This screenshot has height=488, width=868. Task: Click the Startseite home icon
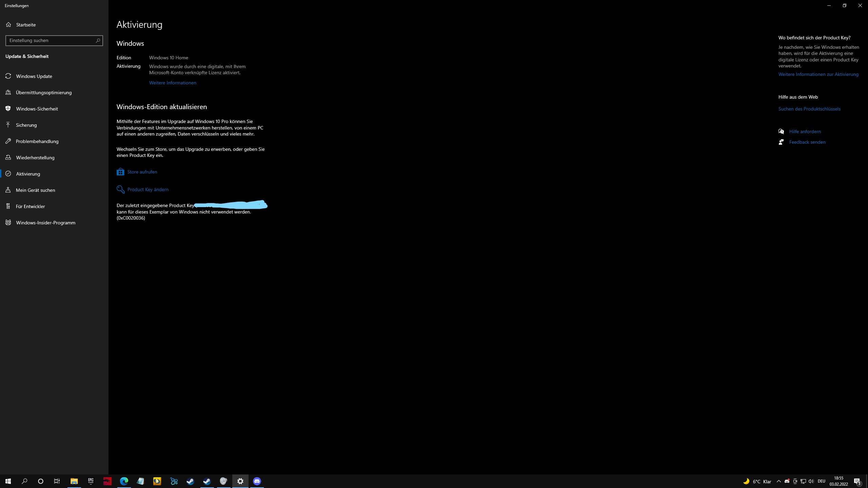(8, 25)
